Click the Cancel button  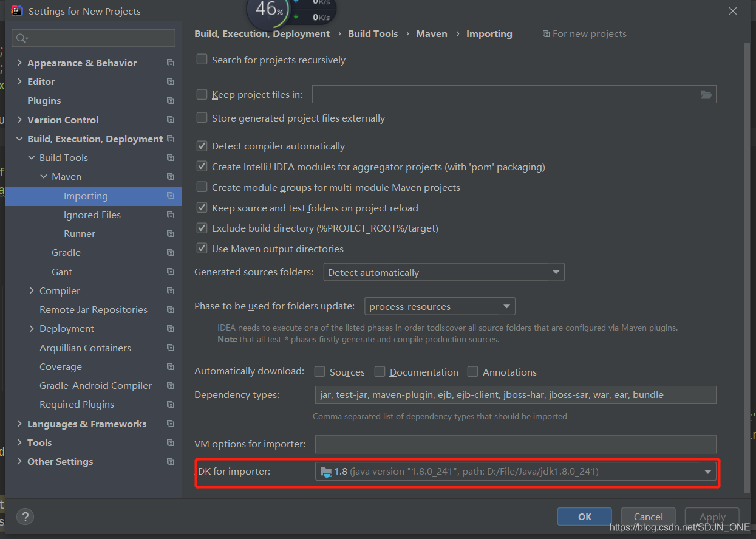click(x=649, y=517)
